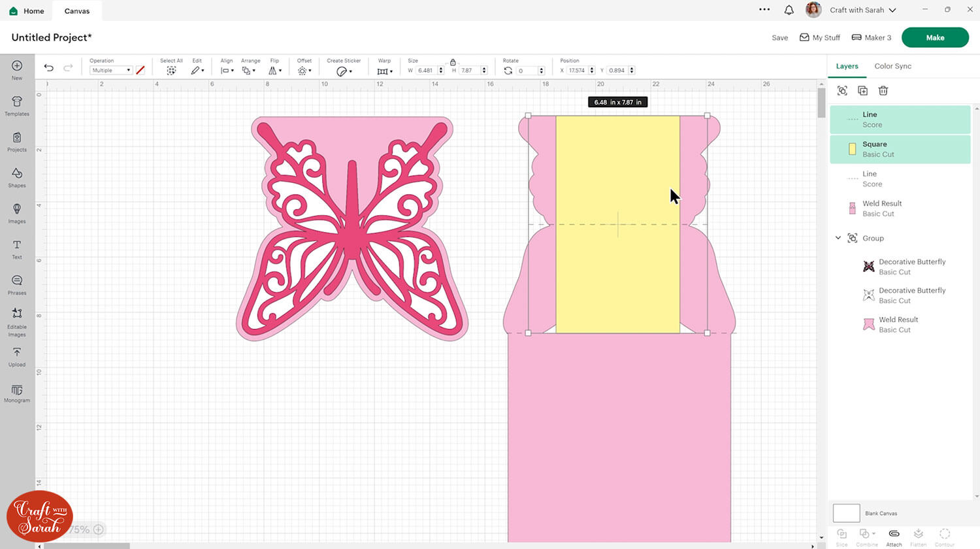Click the Attach button in the layers footer

click(894, 537)
